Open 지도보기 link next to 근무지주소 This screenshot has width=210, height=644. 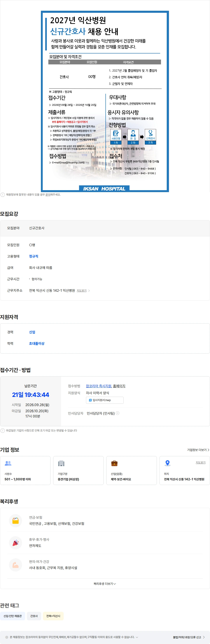click(x=81, y=290)
